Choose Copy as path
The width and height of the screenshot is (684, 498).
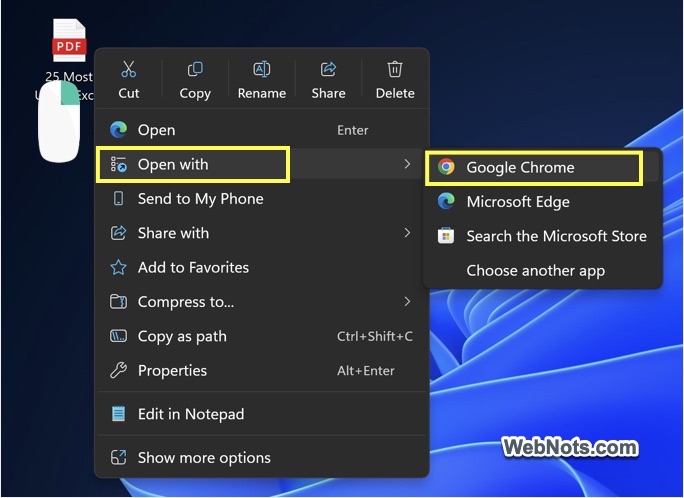[x=261, y=336]
